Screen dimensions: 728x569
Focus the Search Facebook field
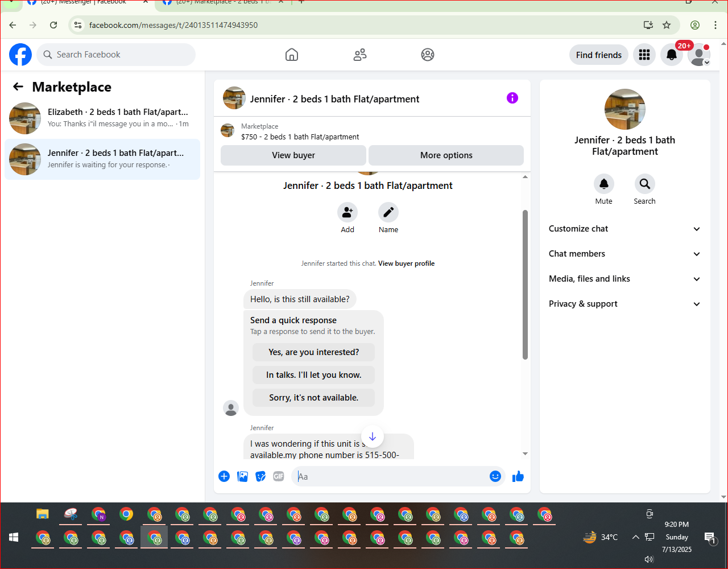pyautogui.click(x=117, y=55)
